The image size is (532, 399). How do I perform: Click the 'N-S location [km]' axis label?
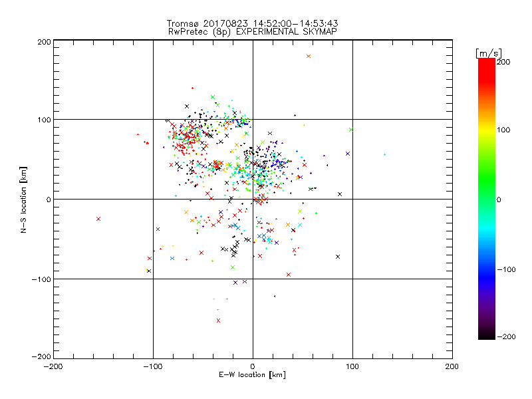tap(23, 199)
